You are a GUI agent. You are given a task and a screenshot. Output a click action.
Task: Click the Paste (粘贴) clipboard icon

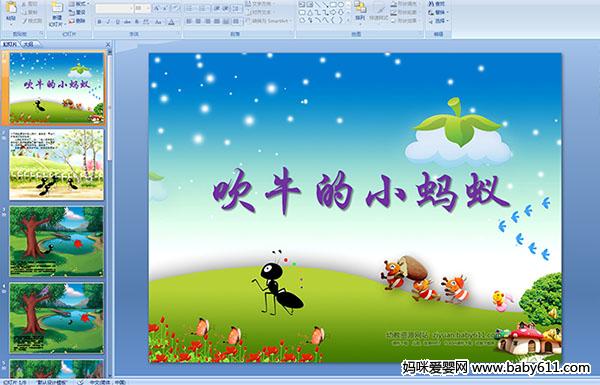pos(11,8)
